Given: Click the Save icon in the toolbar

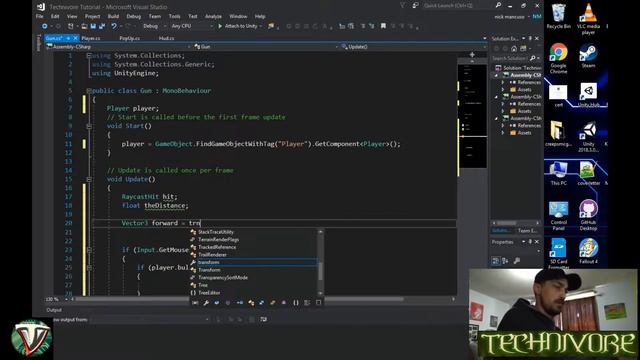Looking at the screenshot, I should click(93, 26).
